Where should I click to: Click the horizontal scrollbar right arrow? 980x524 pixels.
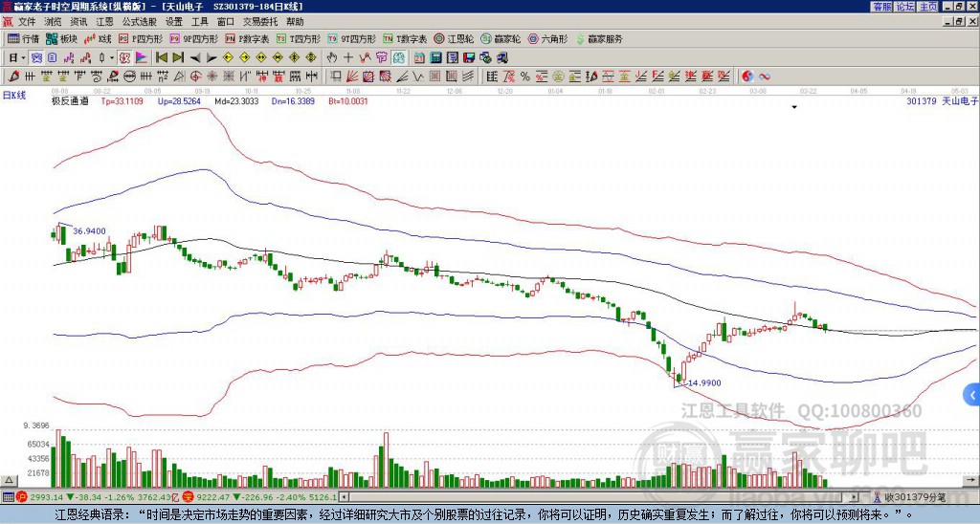coord(855,497)
